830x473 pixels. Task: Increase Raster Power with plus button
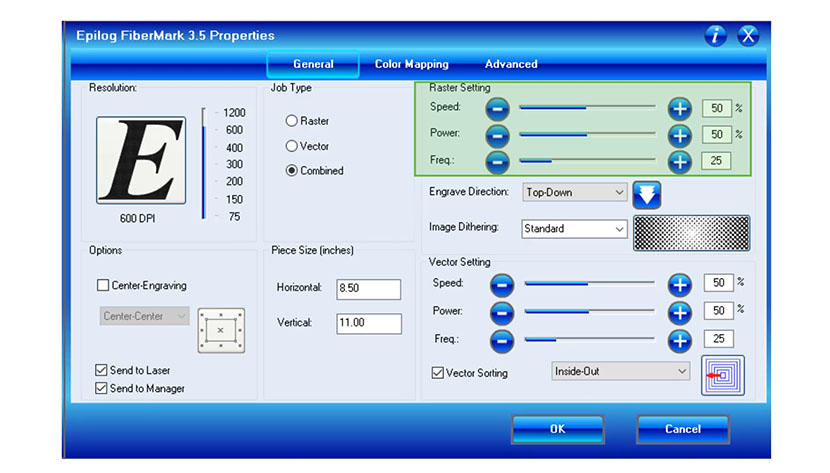click(x=679, y=134)
